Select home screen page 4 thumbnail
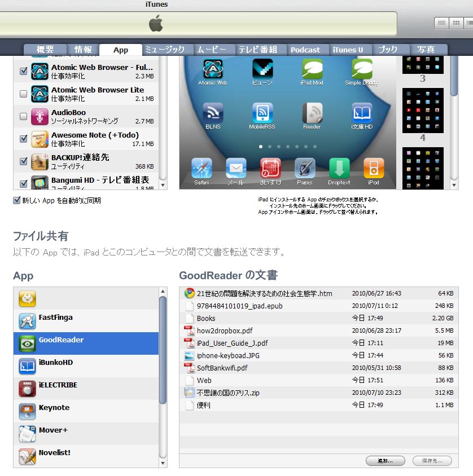The image size is (473, 476). [x=423, y=111]
